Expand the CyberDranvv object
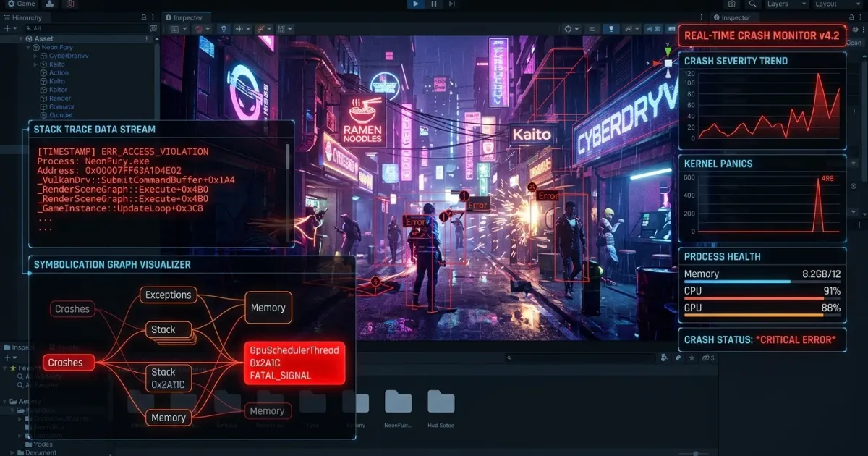 coord(35,56)
